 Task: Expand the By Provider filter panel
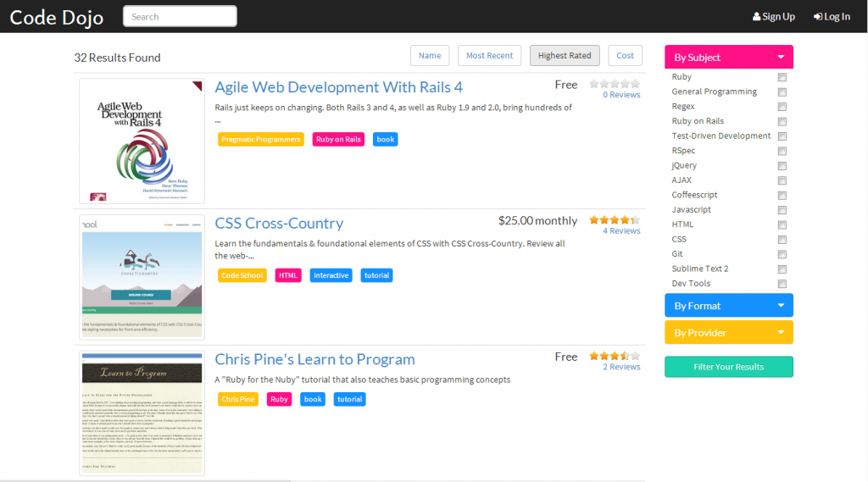click(728, 333)
